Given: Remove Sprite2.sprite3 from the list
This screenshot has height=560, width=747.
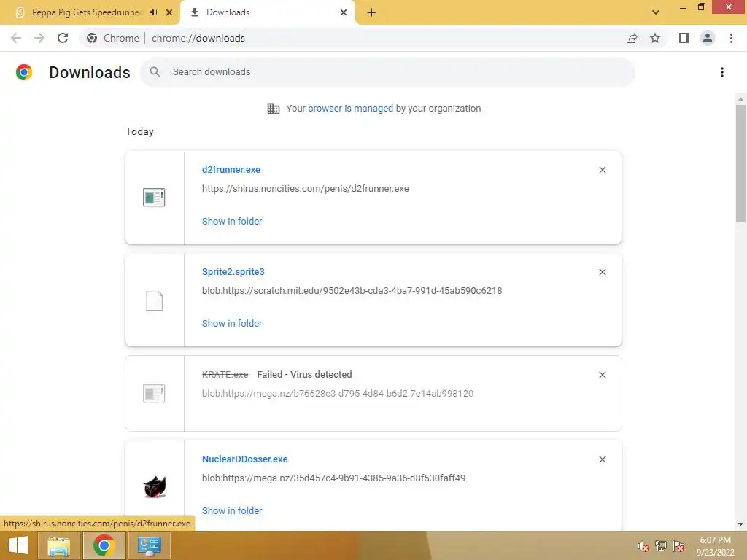Looking at the screenshot, I should click(602, 272).
